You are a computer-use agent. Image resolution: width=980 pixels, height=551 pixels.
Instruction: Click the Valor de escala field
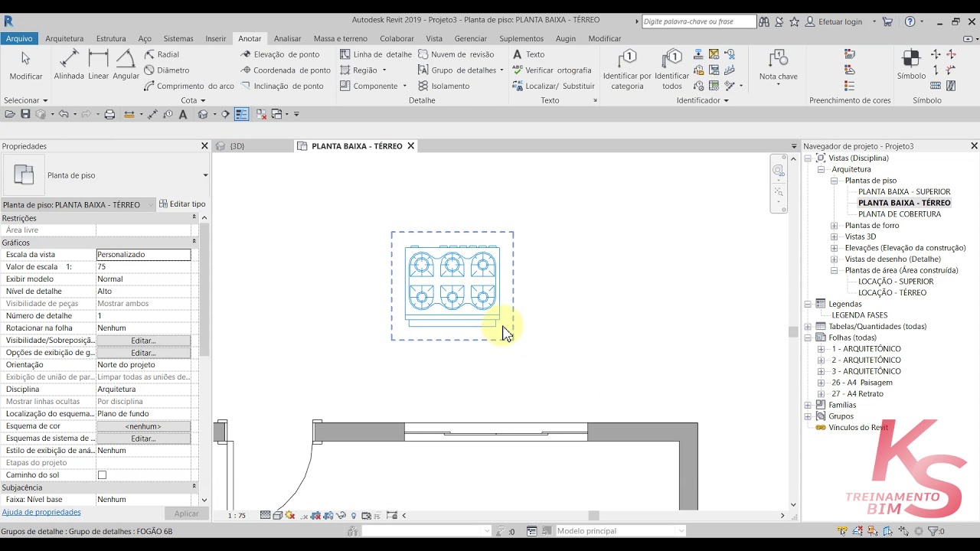pos(143,267)
